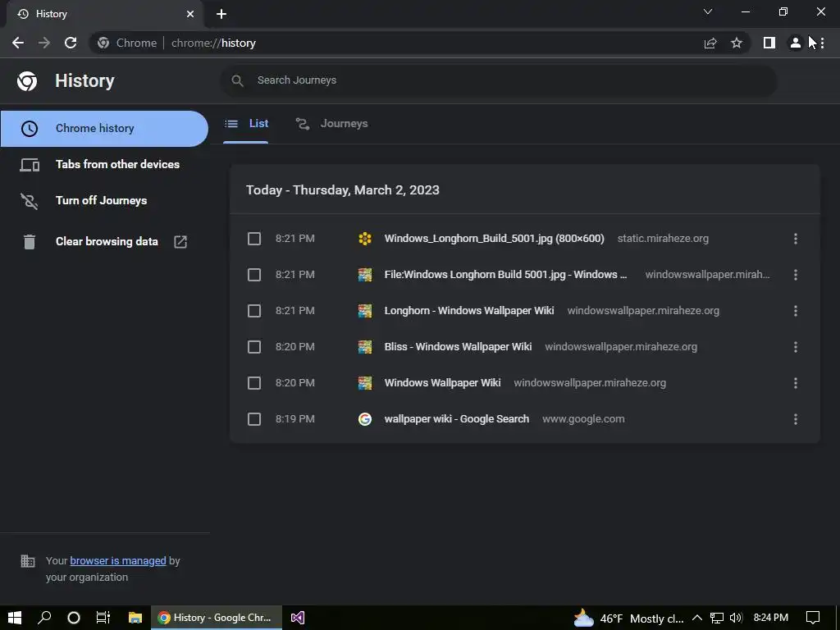Open more actions for Windows Wallpaper Wiki entry
This screenshot has width=840, height=630.
[x=796, y=383]
